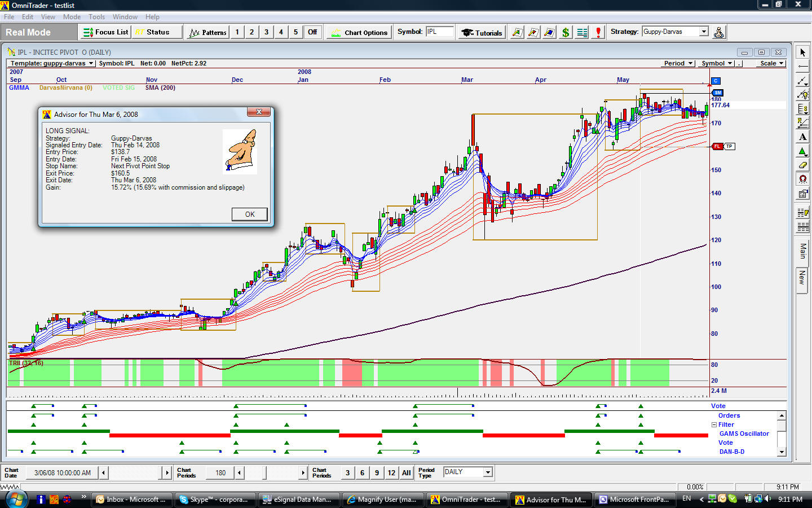Set chart periods to All

click(406, 472)
